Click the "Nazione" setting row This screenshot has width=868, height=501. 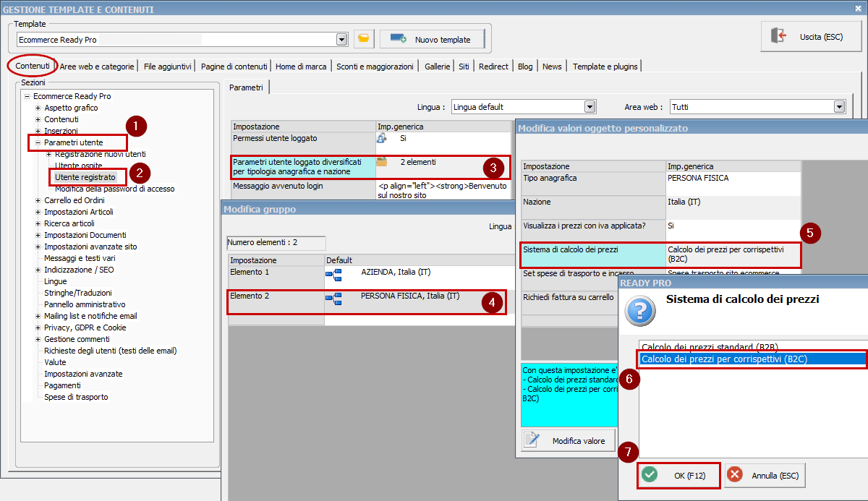[661, 207]
